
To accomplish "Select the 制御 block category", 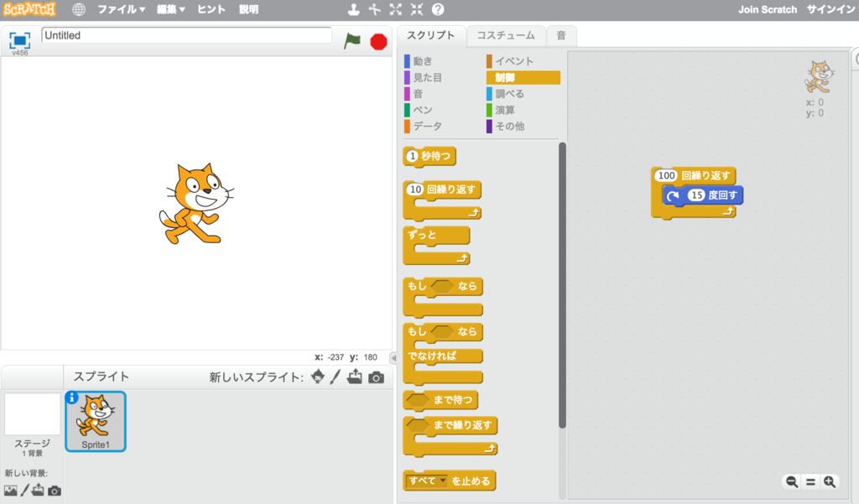I will click(523, 77).
